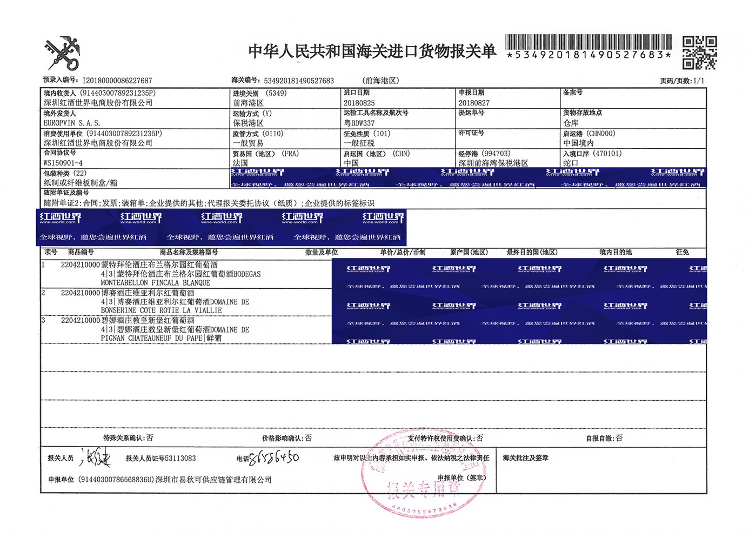
Task: Click the barcode above number 534920181490527683
Action: tap(588, 42)
